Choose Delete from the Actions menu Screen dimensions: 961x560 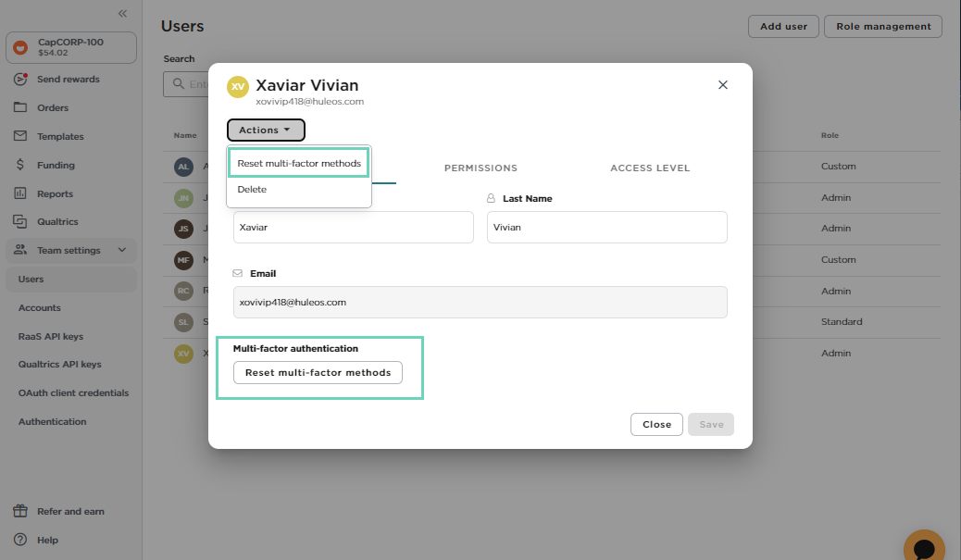252,190
